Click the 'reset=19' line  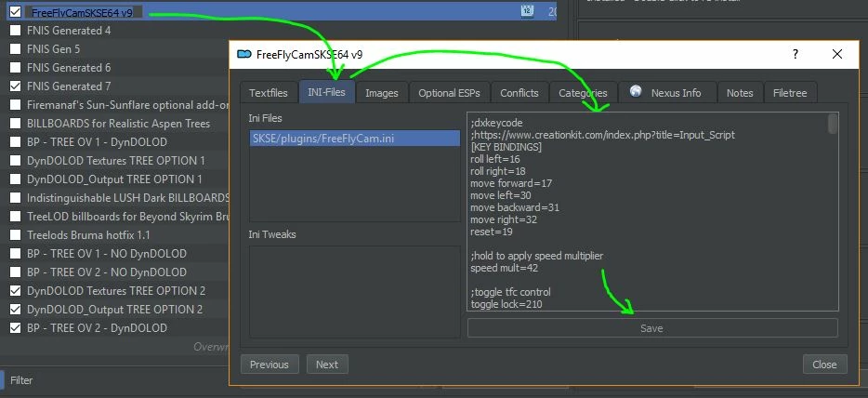[491, 232]
